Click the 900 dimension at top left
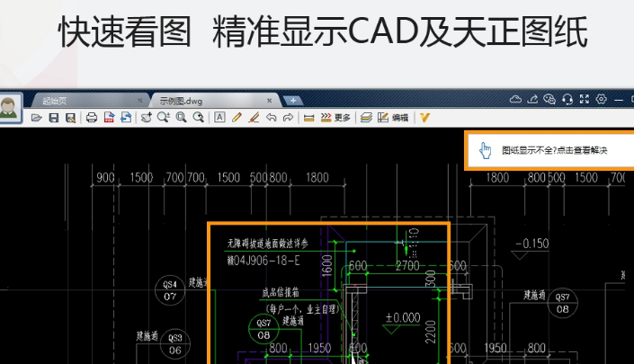This screenshot has width=634, height=364. (x=105, y=177)
